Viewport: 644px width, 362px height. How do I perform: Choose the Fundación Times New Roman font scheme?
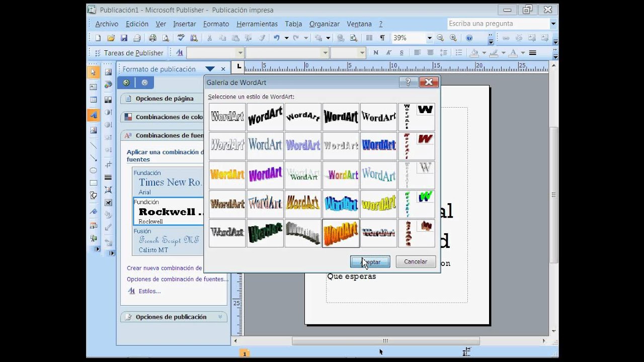click(x=169, y=182)
